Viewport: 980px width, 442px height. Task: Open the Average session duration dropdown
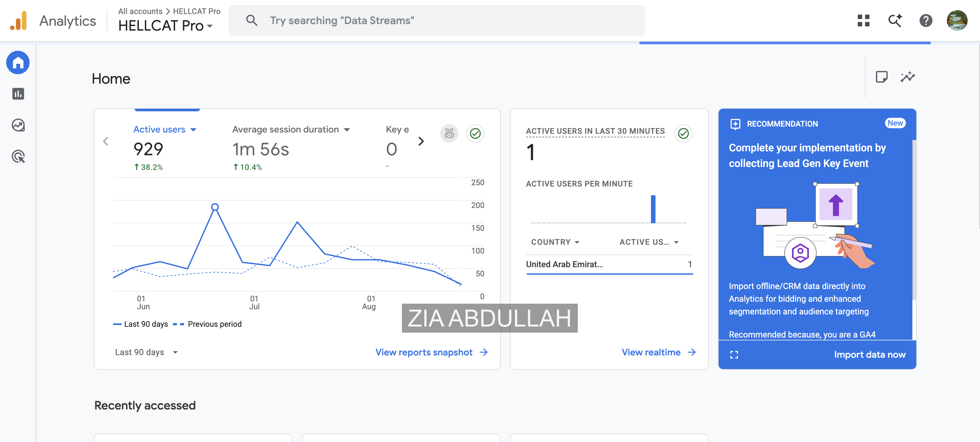291,130
